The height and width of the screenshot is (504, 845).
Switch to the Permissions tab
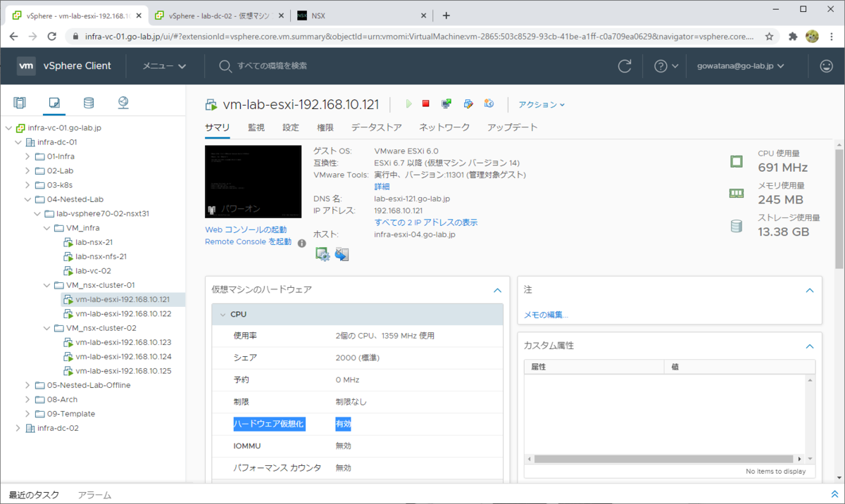point(325,127)
